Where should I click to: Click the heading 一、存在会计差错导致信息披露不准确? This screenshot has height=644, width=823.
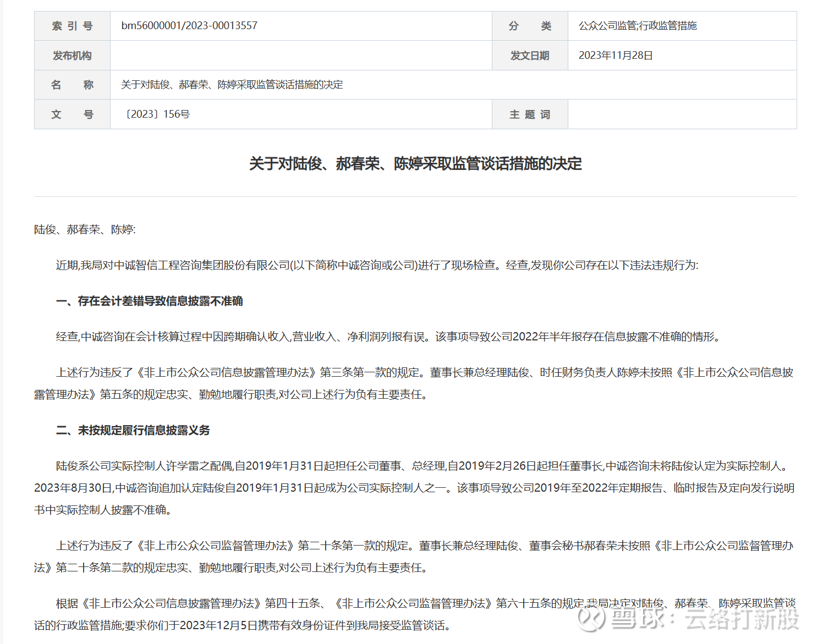149,301
